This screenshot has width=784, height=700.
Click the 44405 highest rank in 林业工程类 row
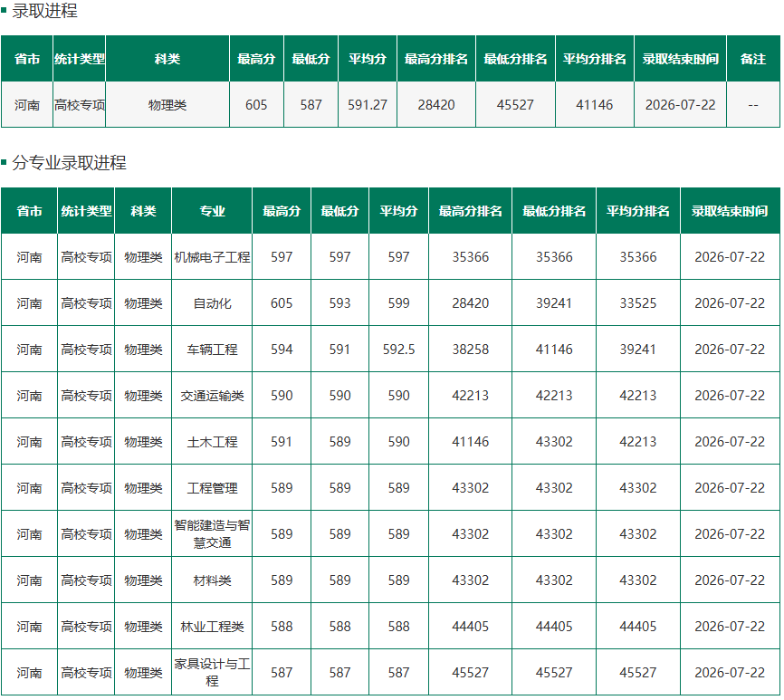point(470,627)
